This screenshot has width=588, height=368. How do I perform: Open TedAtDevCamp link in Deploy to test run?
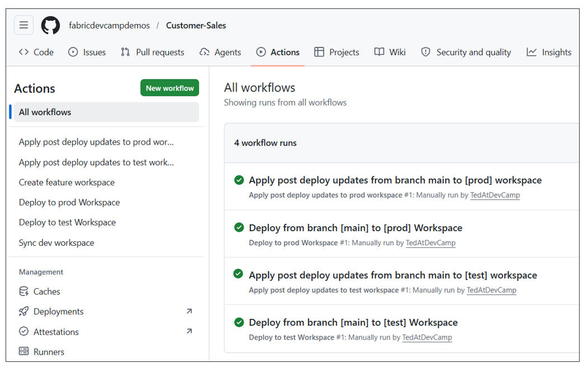click(x=427, y=337)
